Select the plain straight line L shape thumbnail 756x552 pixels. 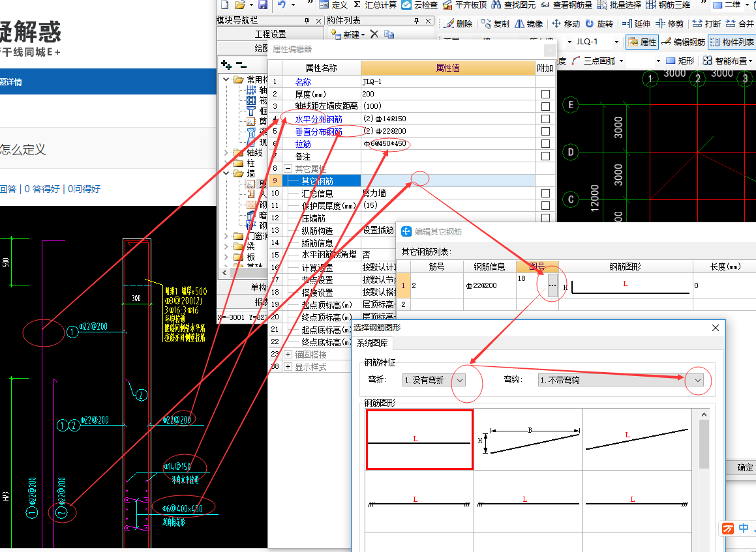419,439
